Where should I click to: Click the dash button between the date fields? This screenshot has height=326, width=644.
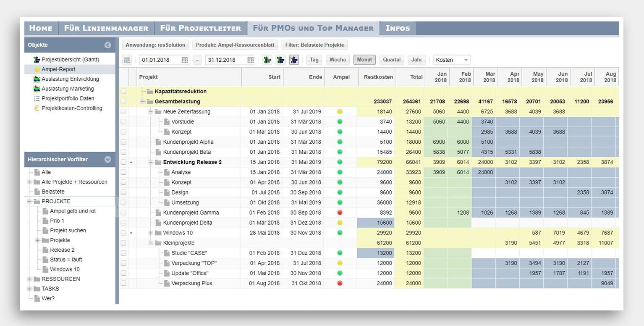pyautogui.click(x=197, y=60)
